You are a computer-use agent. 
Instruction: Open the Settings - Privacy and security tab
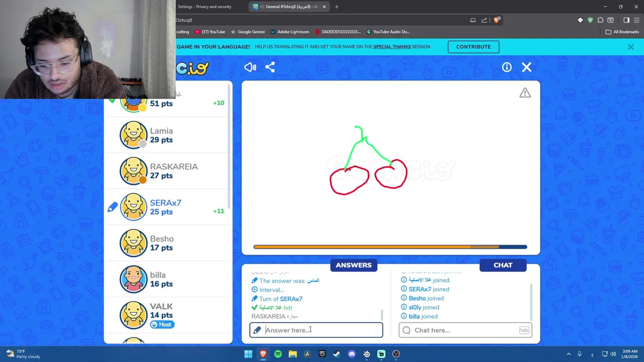205,7
